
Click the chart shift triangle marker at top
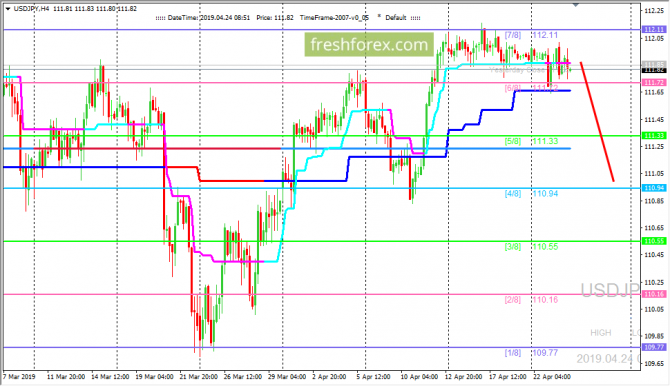point(575,5)
